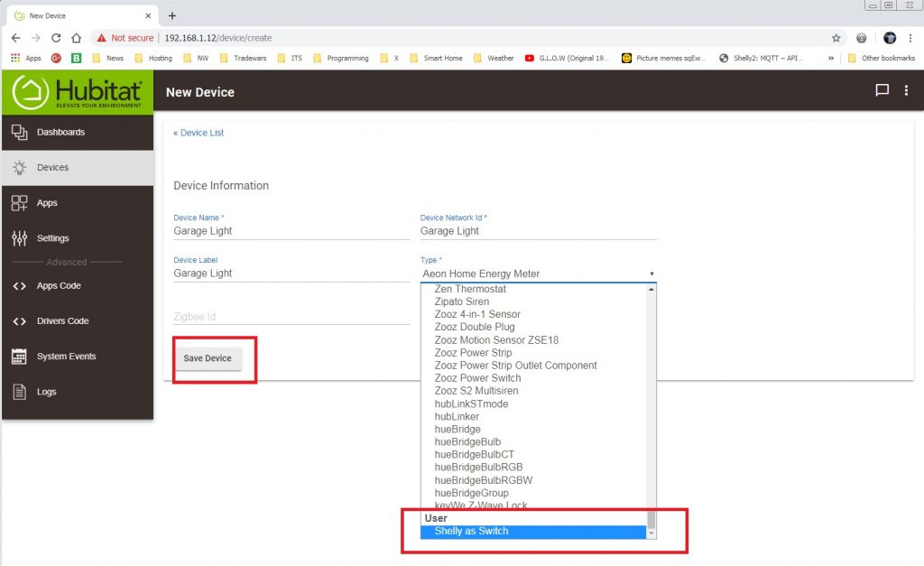Click the browser forward arrow
This screenshot has height=566, width=924.
tap(36, 38)
